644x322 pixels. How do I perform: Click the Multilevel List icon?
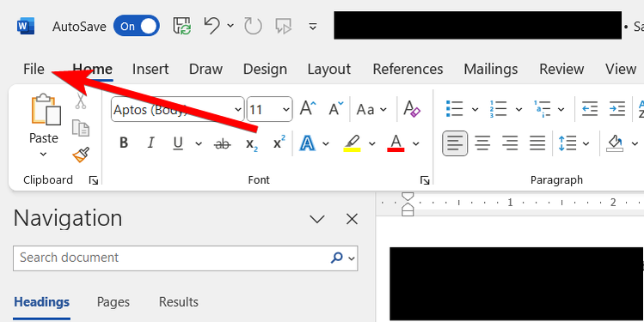pos(542,109)
